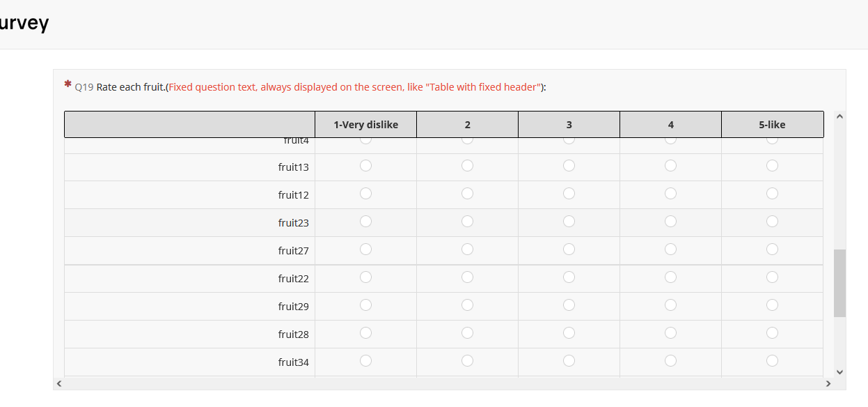This screenshot has width=868, height=407.
Task: Click the 1-Very dislike column header
Action: (366, 125)
